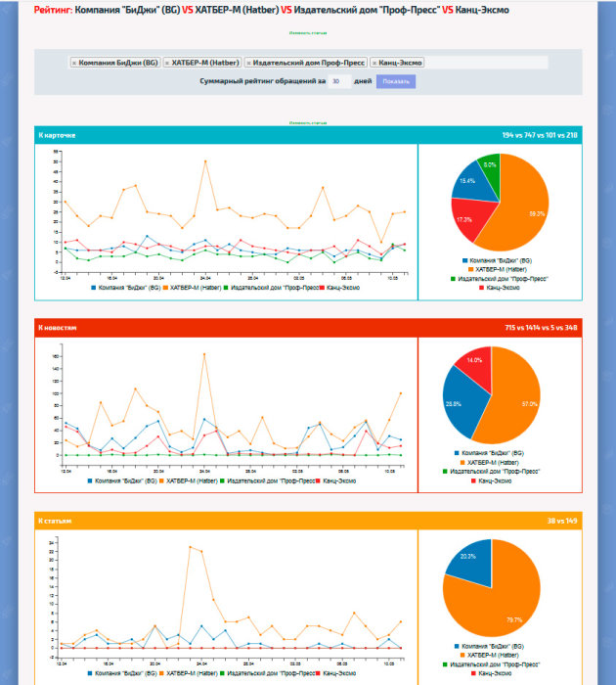Screen dimensions: 616x685
Task: Click the Суммарный рейтинг обращений за label
Action: 262,81
